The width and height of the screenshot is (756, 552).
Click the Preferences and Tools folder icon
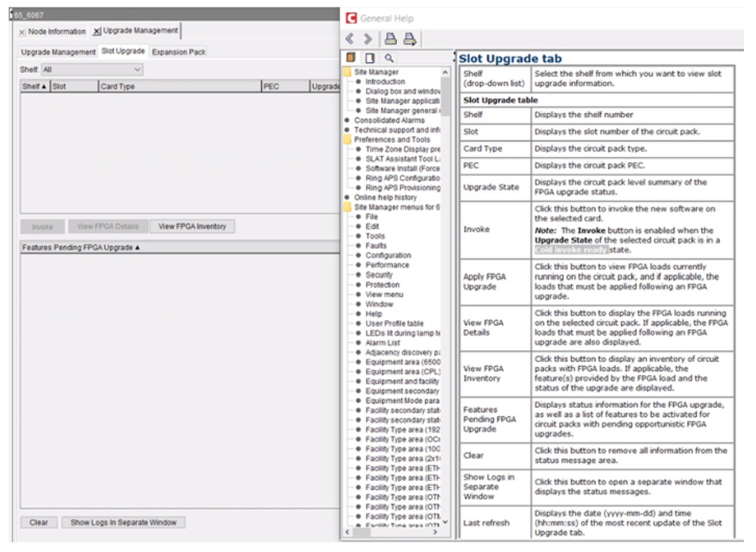(x=347, y=139)
